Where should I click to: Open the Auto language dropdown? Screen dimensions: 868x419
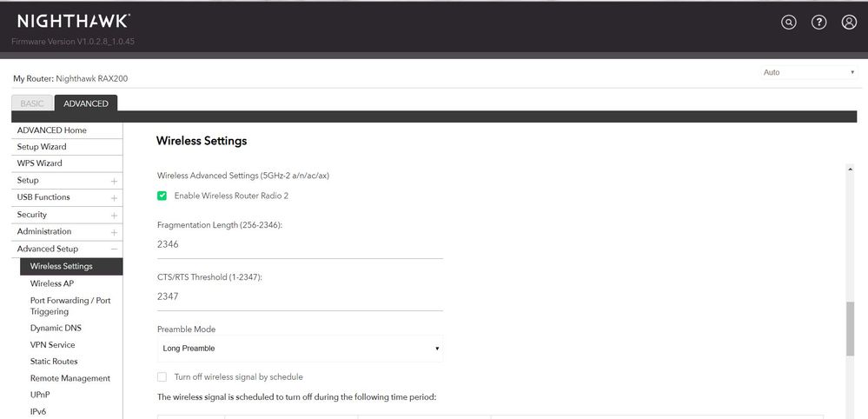pyautogui.click(x=808, y=72)
